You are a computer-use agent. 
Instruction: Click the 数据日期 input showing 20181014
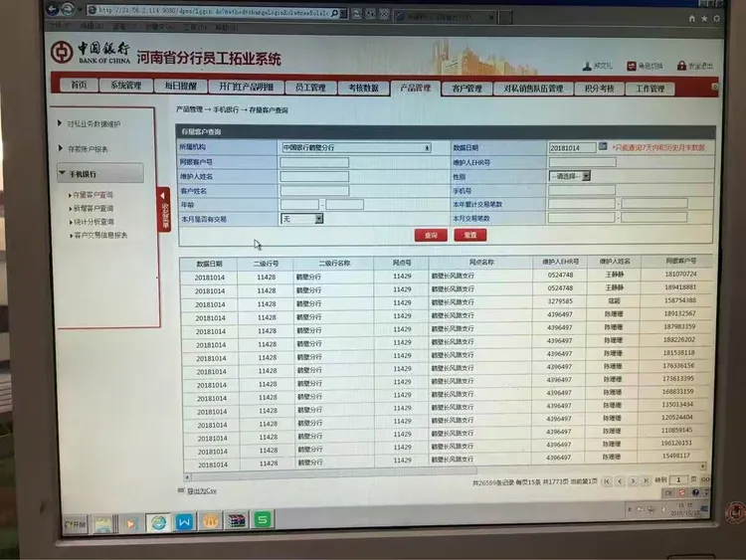coord(572,147)
